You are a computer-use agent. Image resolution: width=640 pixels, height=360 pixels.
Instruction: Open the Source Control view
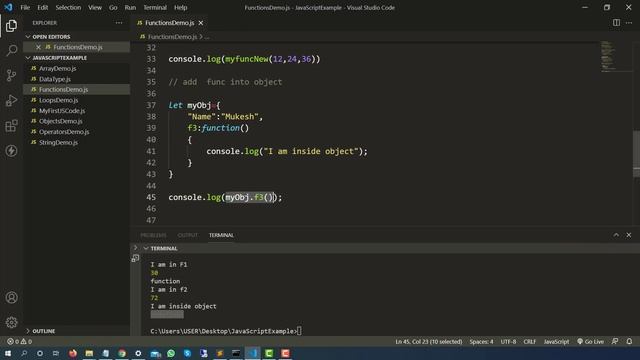pyautogui.click(x=11, y=76)
